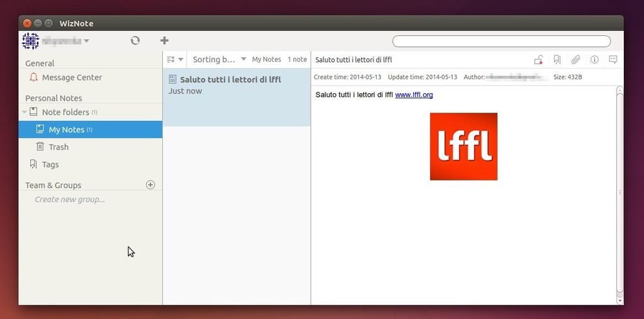Click the Personal Notes header
Viewport: 644px width, 319px height.
coord(54,98)
